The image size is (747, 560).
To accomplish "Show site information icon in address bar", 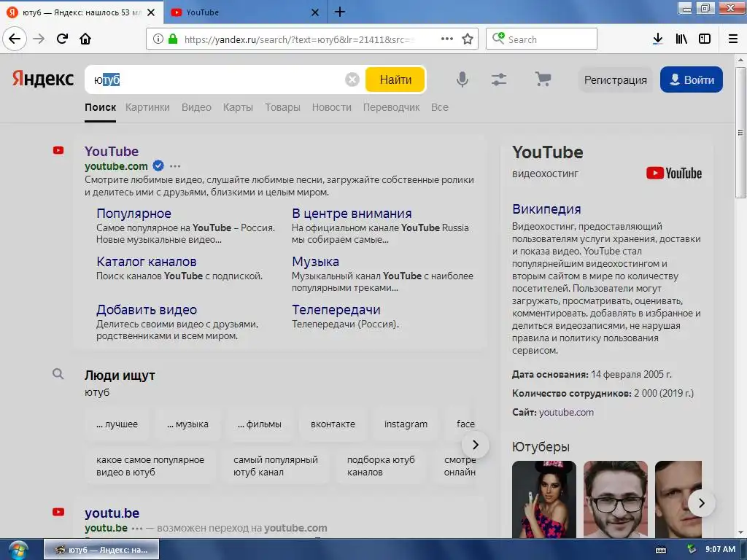I will [158, 39].
